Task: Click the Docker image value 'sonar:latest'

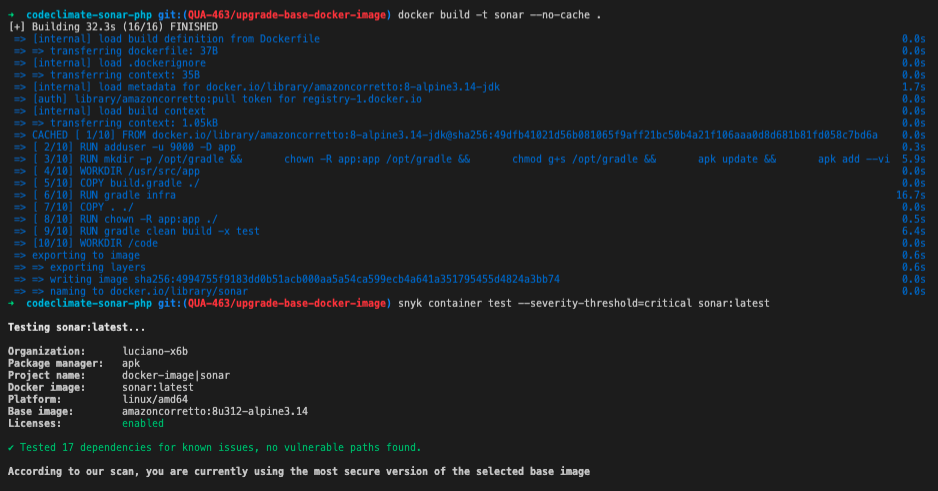Action: 158,387
